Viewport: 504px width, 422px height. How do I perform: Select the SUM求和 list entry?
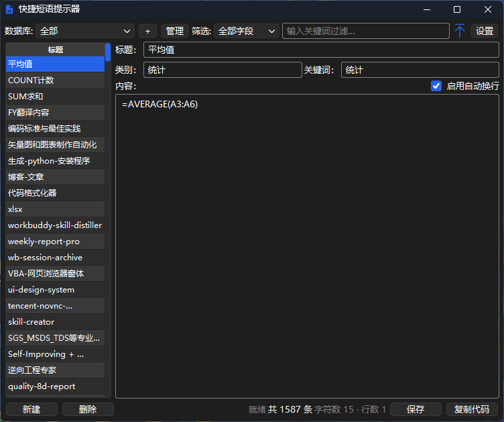(x=55, y=96)
